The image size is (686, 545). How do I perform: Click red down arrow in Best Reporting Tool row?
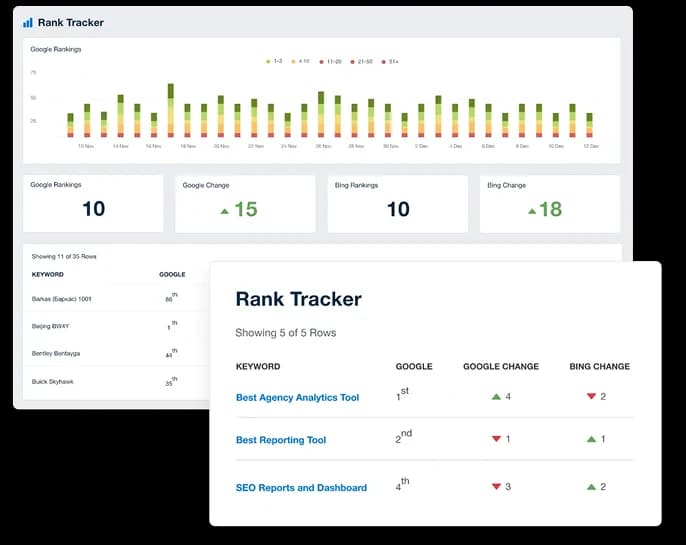pyautogui.click(x=496, y=439)
